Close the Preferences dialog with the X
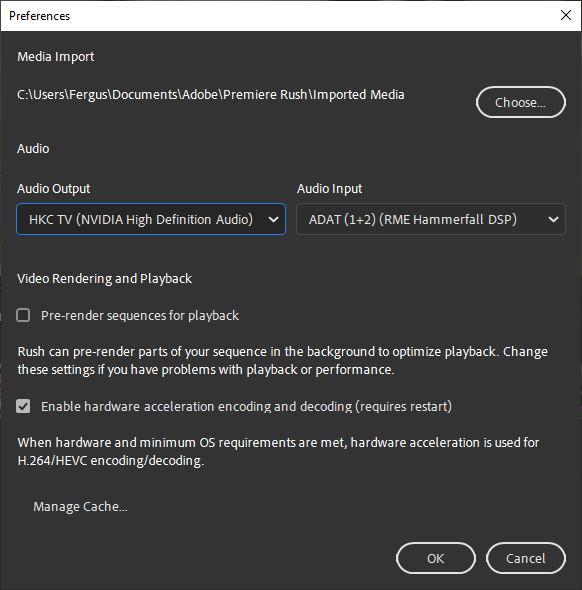582x590 pixels. pos(565,15)
